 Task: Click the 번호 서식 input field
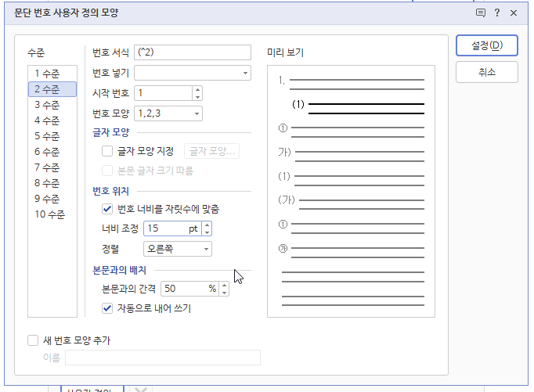coord(193,52)
